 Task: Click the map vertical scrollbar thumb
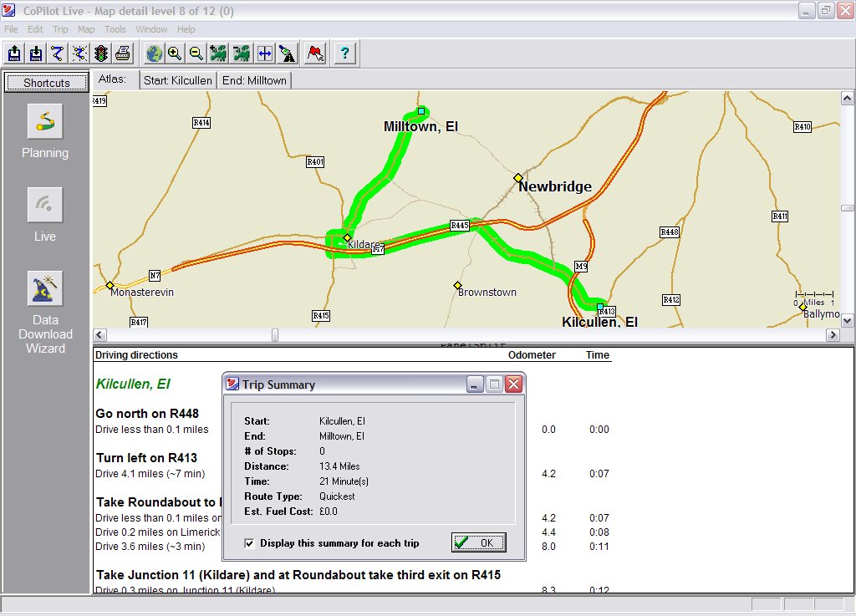[848, 208]
